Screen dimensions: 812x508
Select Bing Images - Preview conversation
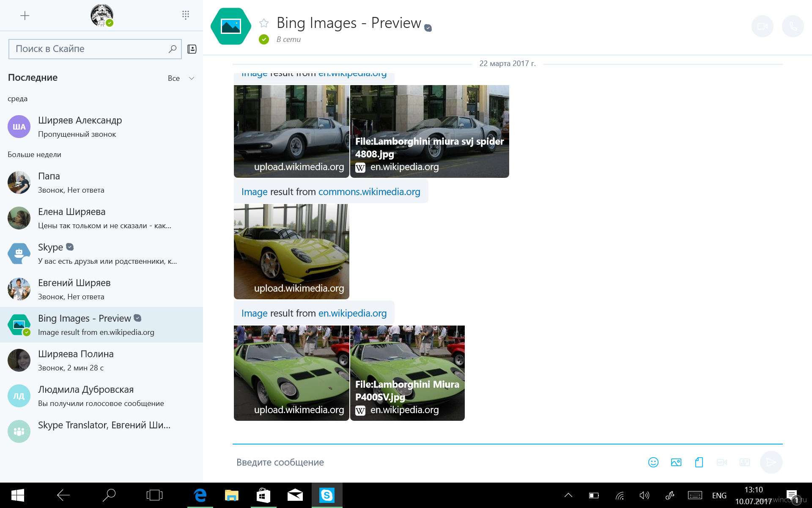[x=101, y=325]
